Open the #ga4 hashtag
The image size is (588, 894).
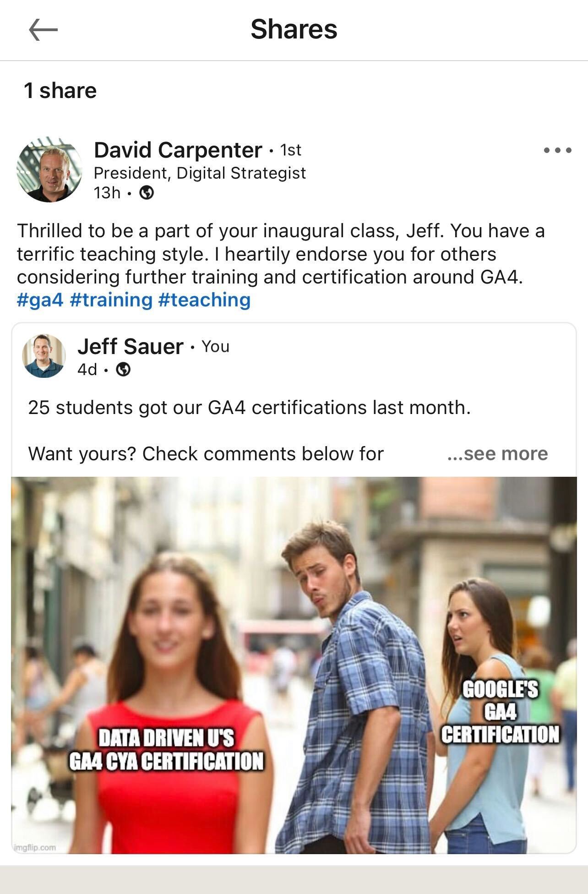coord(40,300)
